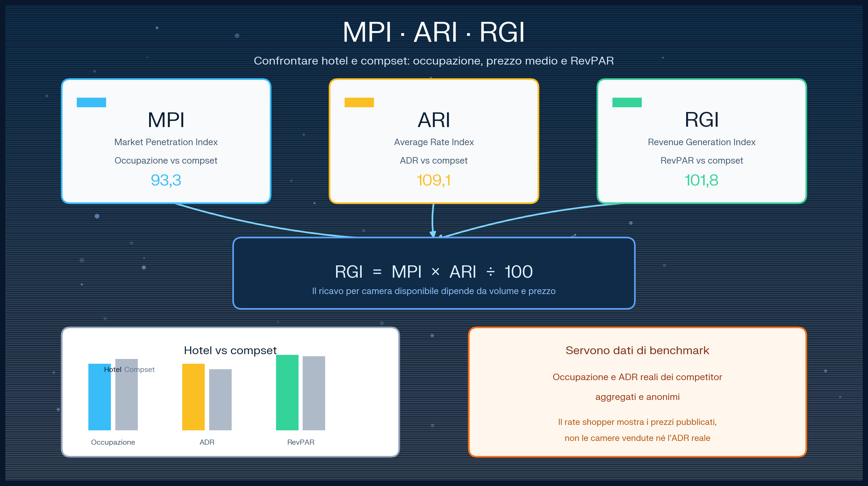This screenshot has height=486, width=868.
Task: Click the green color swatch in RGI card
Action: [627, 102]
